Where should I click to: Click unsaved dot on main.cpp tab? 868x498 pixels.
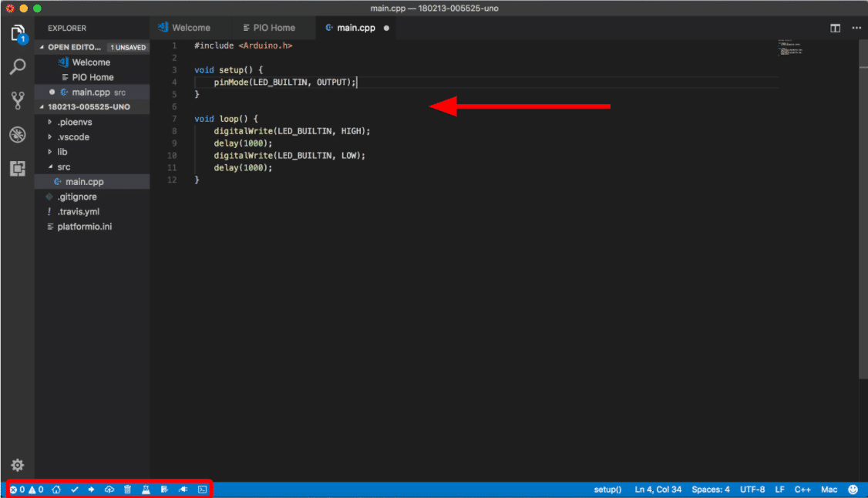pos(386,29)
